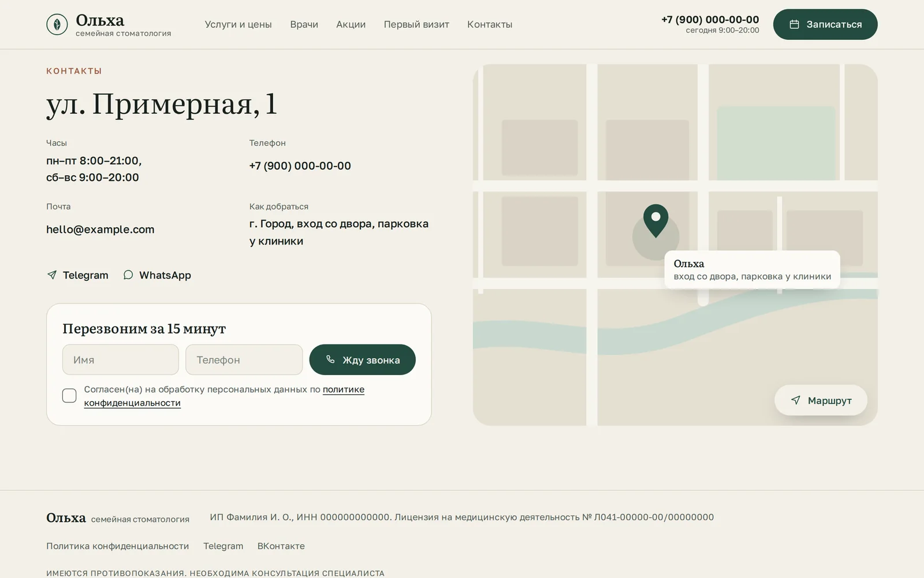The image size is (924, 578).
Task: Click the phone icon in Жду звонка button
Action: point(330,360)
